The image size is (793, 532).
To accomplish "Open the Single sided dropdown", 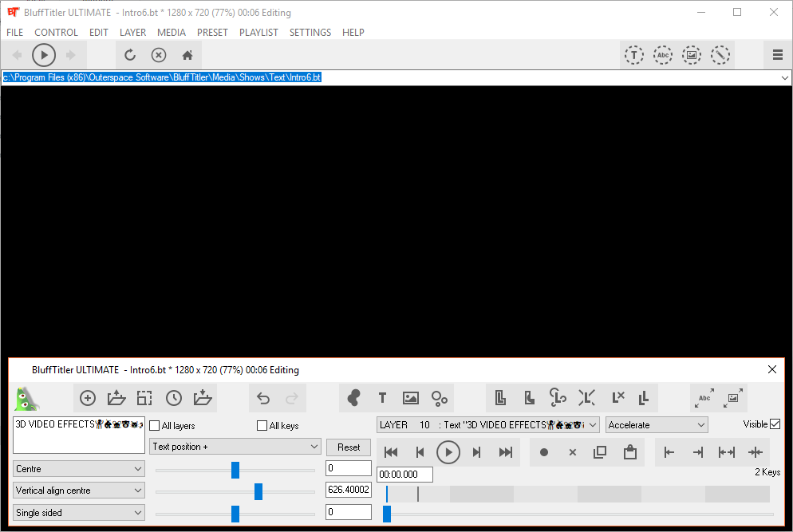I will (79, 513).
